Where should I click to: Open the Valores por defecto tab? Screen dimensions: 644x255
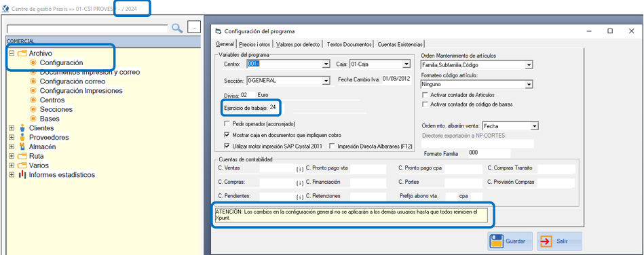298,44
